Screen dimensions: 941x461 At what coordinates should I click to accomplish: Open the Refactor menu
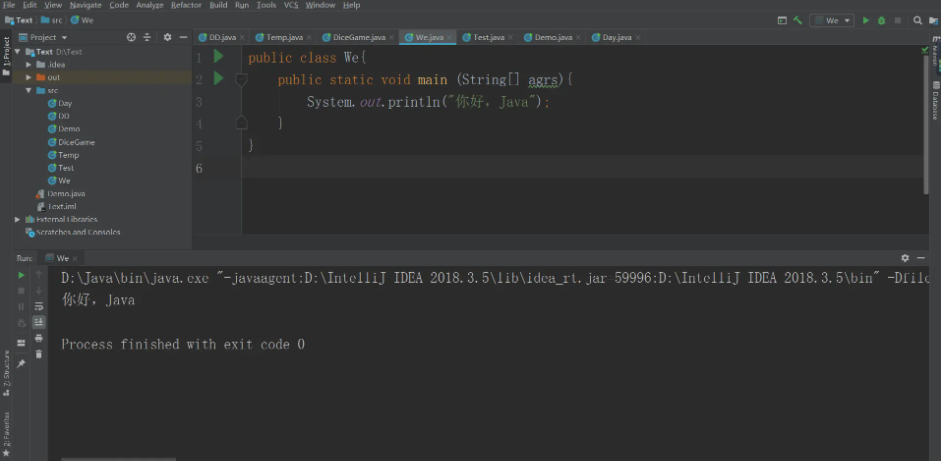pyautogui.click(x=186, y=5)
